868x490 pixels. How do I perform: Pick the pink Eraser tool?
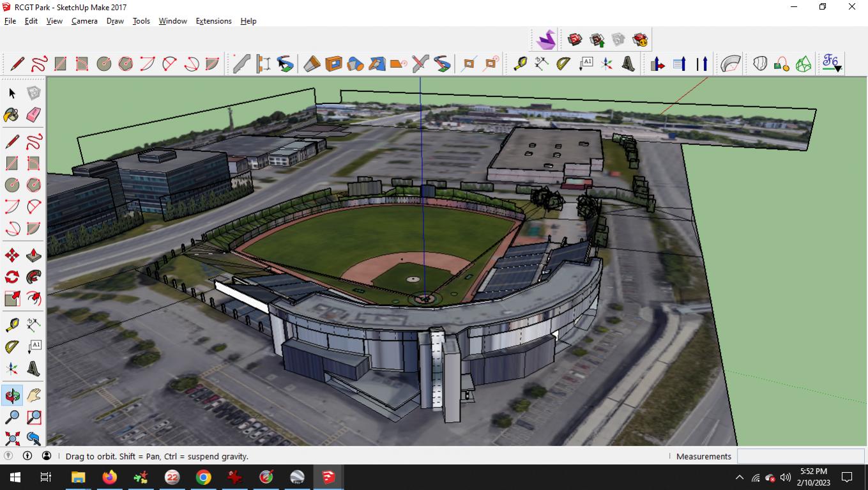pyautogui.click(x=34, y=115)
